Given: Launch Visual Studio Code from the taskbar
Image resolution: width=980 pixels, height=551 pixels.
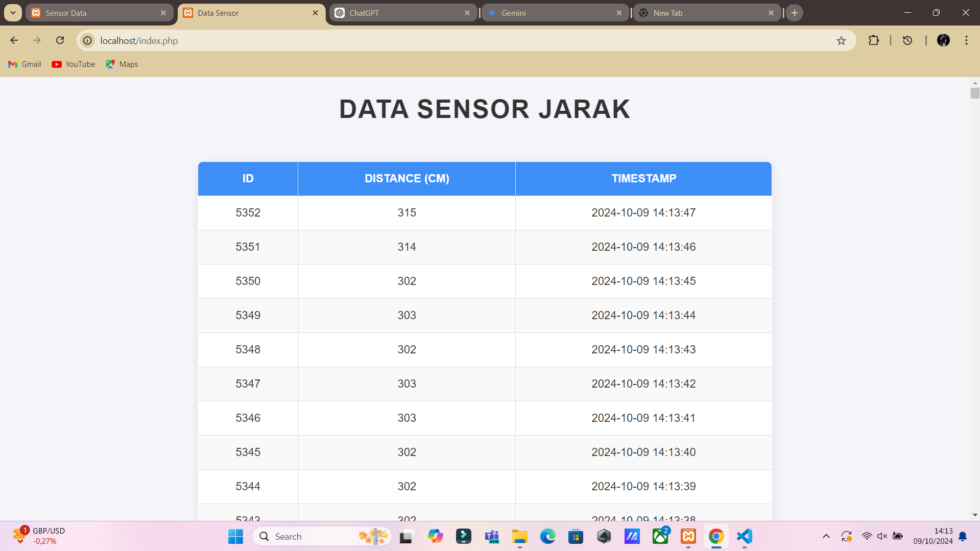Looking at the screenshot, I should 744,536.
